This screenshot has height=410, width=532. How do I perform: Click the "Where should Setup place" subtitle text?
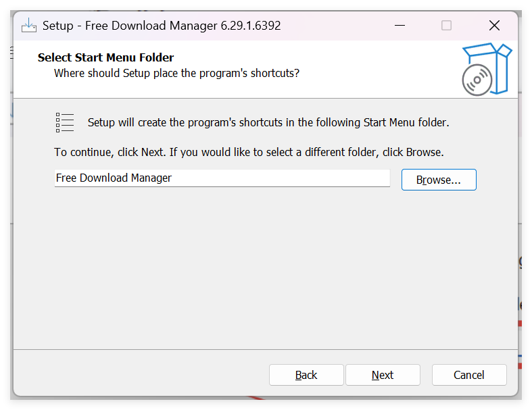(176, 73)
